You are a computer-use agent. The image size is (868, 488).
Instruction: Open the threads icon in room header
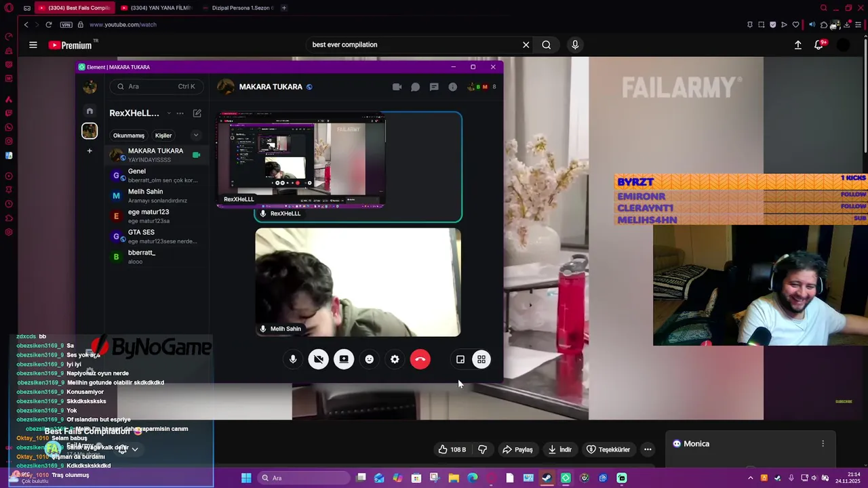(434, 87)
